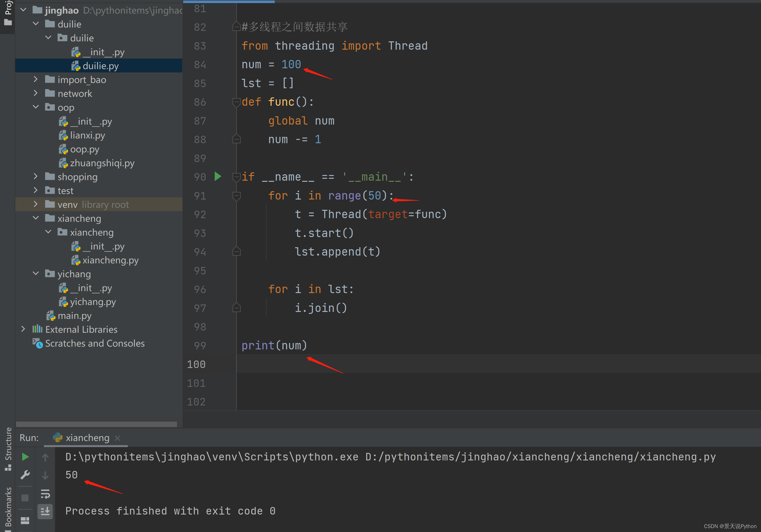Image resolution: width=761 pixels, height=532 pixels.
Task: Toggle scroll to end of console
Action: pos(46,511)
